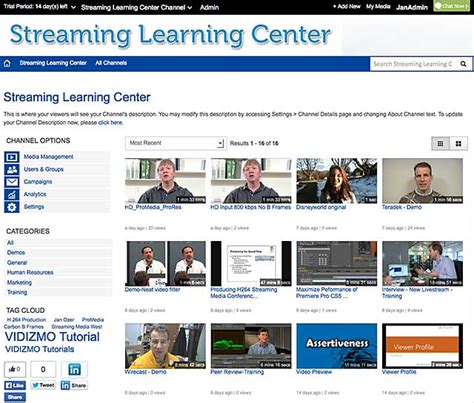Open Maximize Performance of Premiere Pro thumbnail
This screenshot has width=474, height=403.
point(337,263)
